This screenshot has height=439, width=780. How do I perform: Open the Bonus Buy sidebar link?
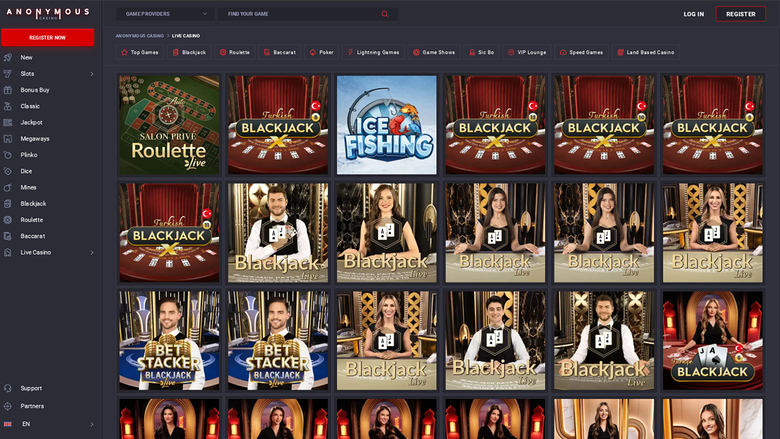point(35,90)
